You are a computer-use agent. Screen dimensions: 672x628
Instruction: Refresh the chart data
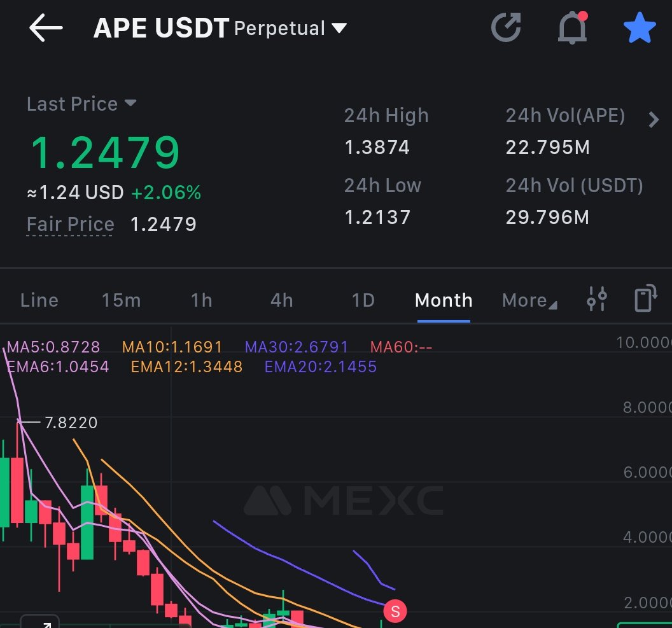[x=506, y=27]
